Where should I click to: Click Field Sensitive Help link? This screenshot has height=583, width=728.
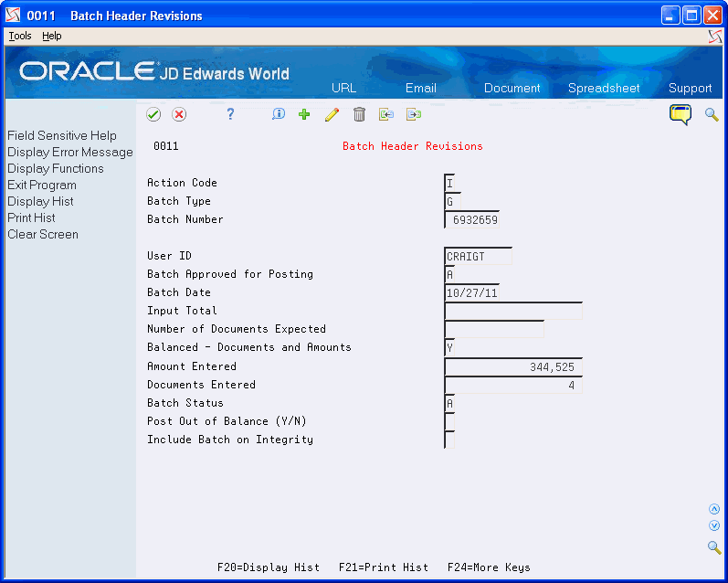tap(62, 135)
